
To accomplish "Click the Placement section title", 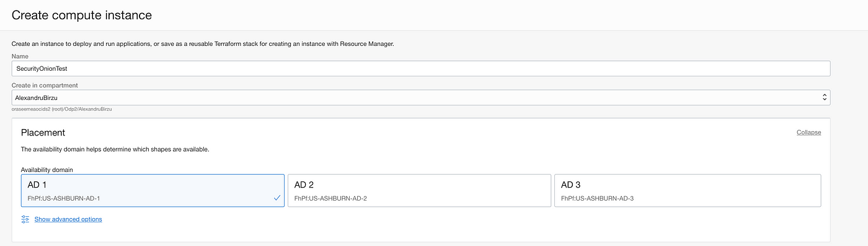I will click(43, 133).
